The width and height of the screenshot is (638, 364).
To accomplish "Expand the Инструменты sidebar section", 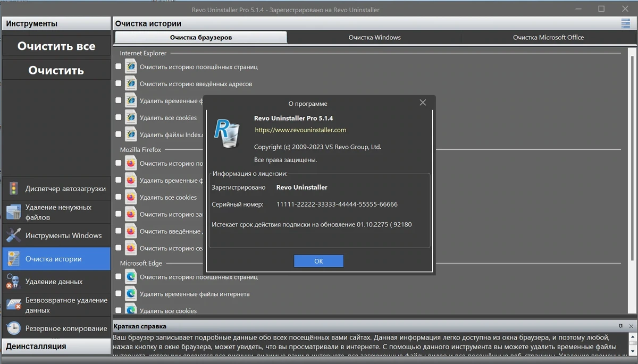I will [56, 23].
